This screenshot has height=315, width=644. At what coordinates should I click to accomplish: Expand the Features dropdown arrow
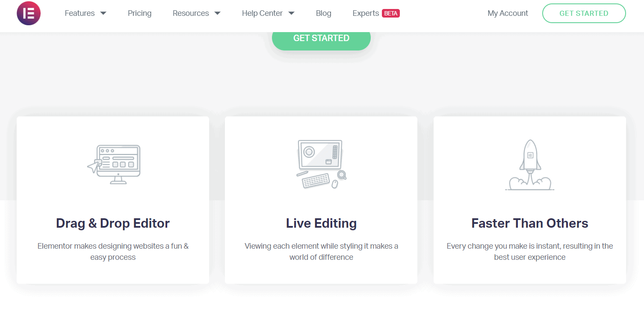[103, 13]
